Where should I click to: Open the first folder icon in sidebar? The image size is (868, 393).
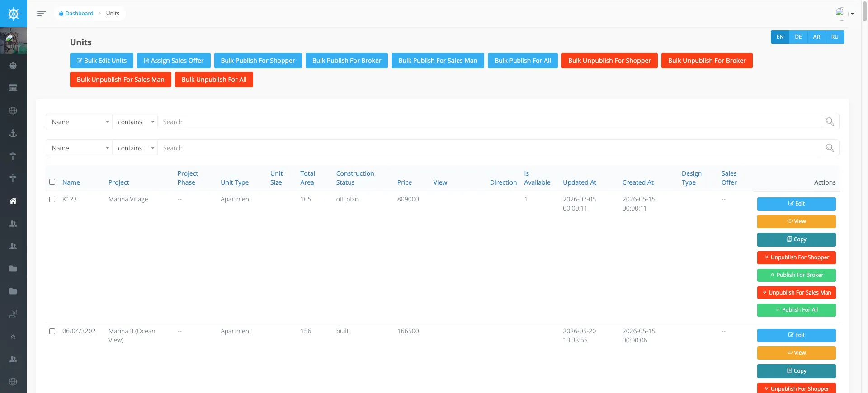[13, 269]
